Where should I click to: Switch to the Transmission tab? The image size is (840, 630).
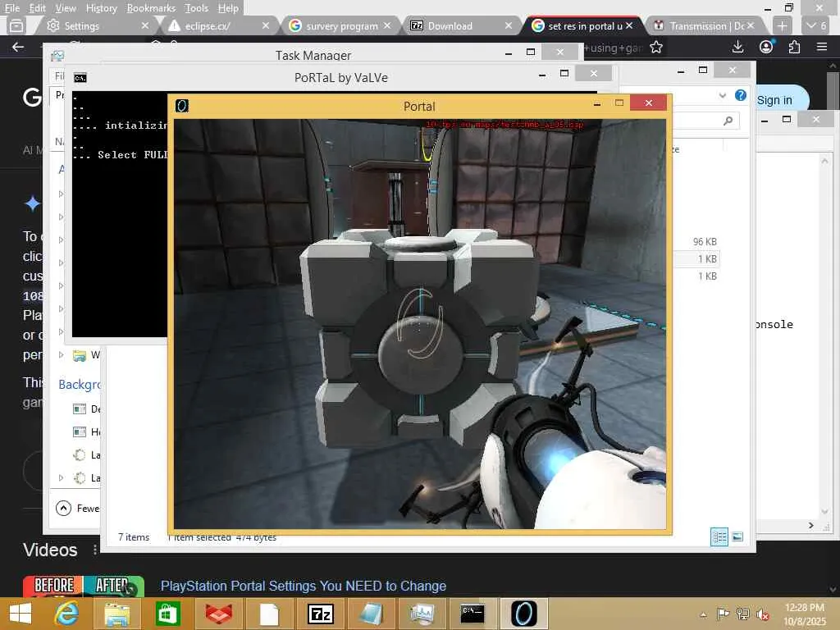[x=706, y=25]
